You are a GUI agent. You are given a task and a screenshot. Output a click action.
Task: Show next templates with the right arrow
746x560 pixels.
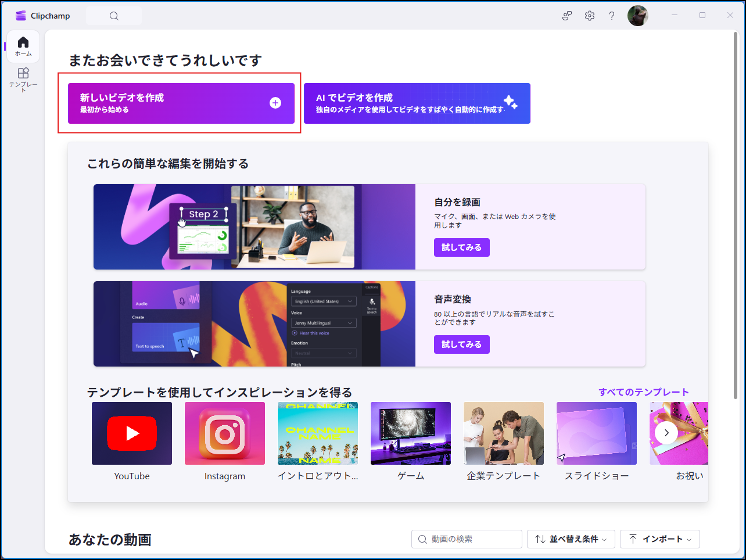[666, 433]
